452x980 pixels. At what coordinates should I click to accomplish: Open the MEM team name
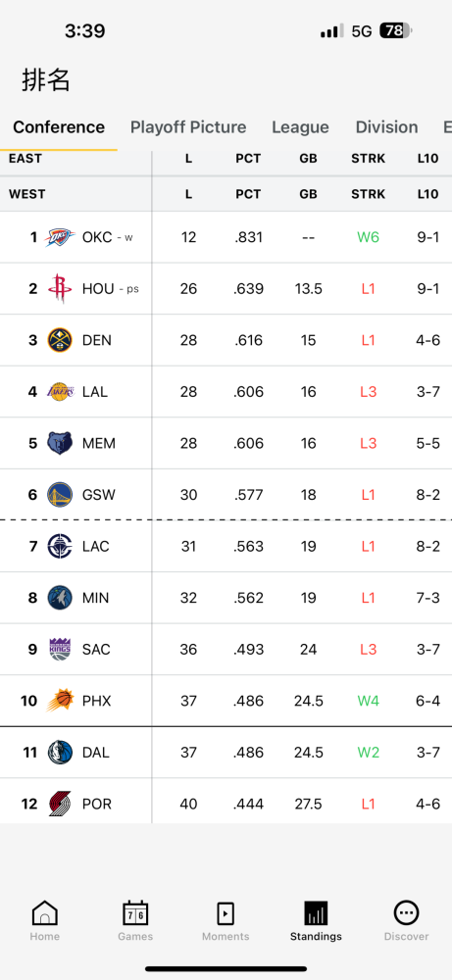pyautogui.click(x=99, y=443)
